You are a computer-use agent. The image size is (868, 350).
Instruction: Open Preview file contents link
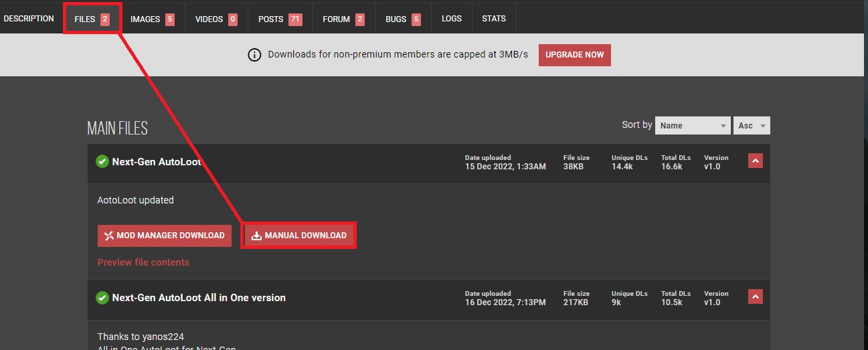point(143,262)
